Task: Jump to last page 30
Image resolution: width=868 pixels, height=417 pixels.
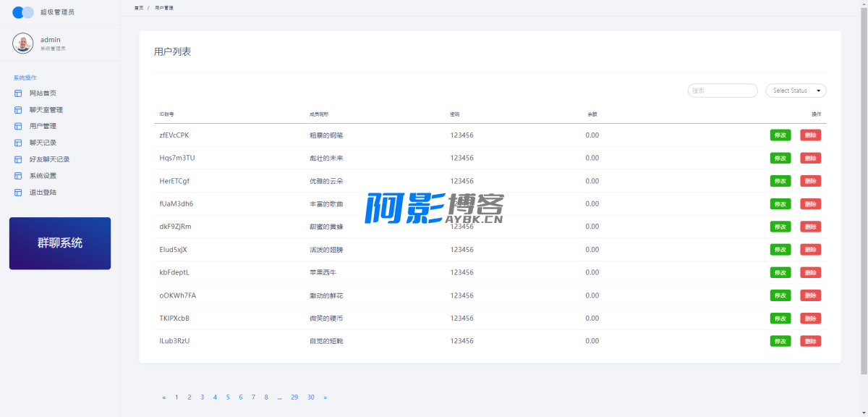Action: point(311,397)
